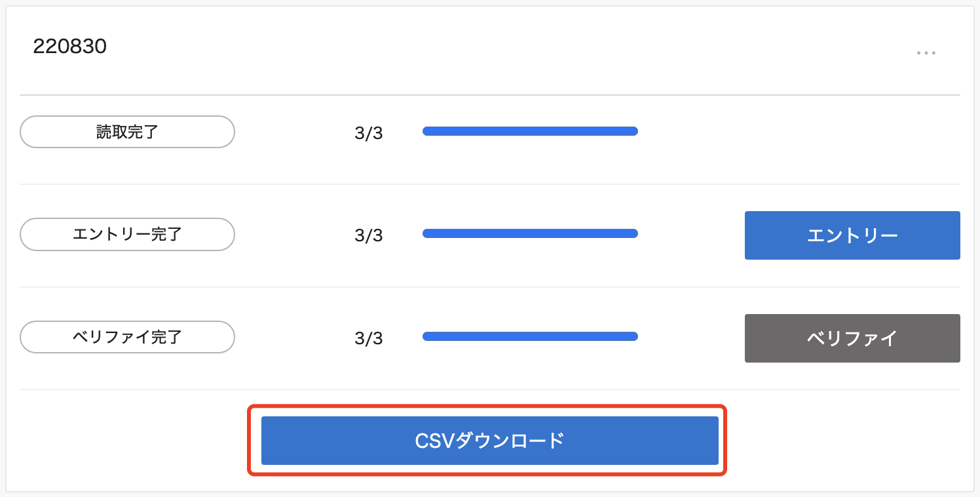This screenshot has width=980, height=497.
Task: Click the エントリー完了 status badge
Action: [x=127, y=234]
